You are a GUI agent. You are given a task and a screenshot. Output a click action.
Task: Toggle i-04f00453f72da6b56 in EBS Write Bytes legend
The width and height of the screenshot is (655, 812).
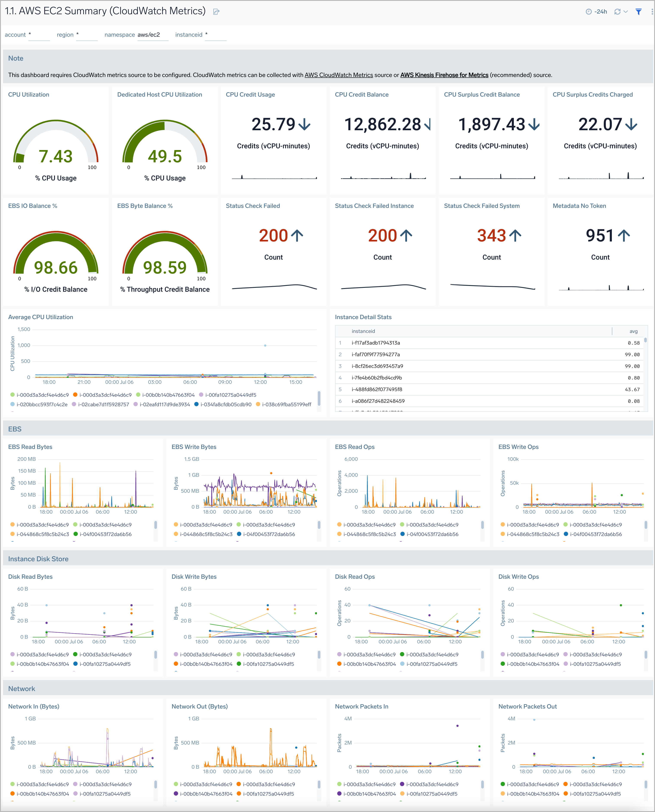(x=266, y=534)
